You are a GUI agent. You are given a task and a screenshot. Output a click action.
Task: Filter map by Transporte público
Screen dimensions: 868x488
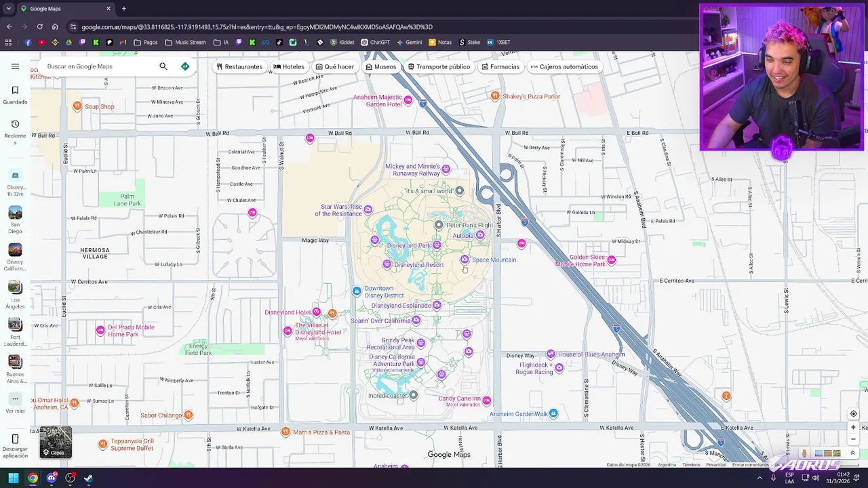(x=439, y=66)
